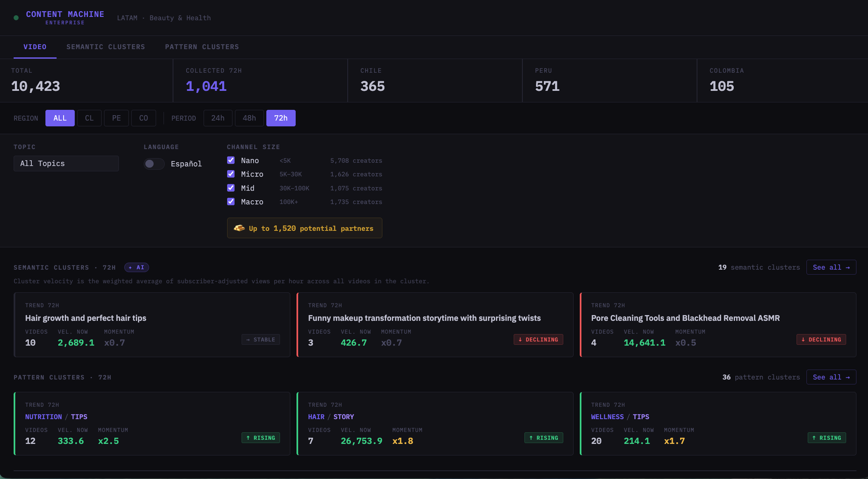Screen dimensions: 868x479
Task: Open the All Topics dropdown
Action: (66, 164)
